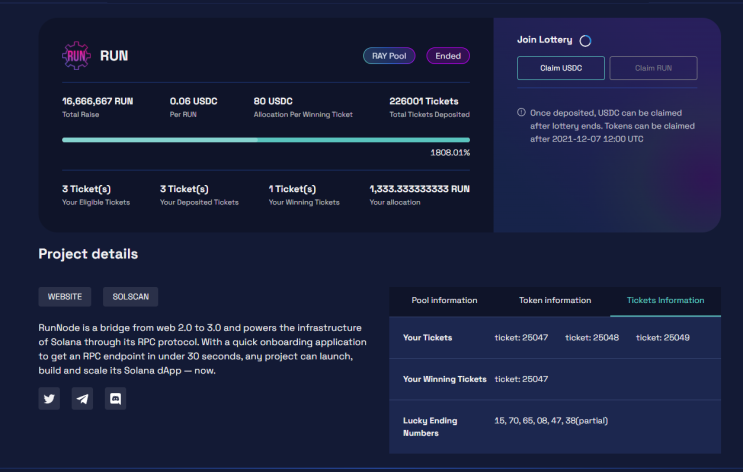Click the Your Tickets row label

(427, 338)
